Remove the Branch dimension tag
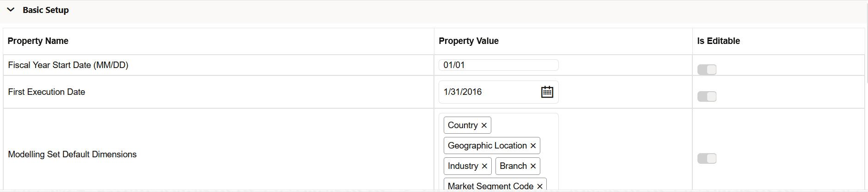This screenshot has height=192, width=868. (x=533, y=166)
